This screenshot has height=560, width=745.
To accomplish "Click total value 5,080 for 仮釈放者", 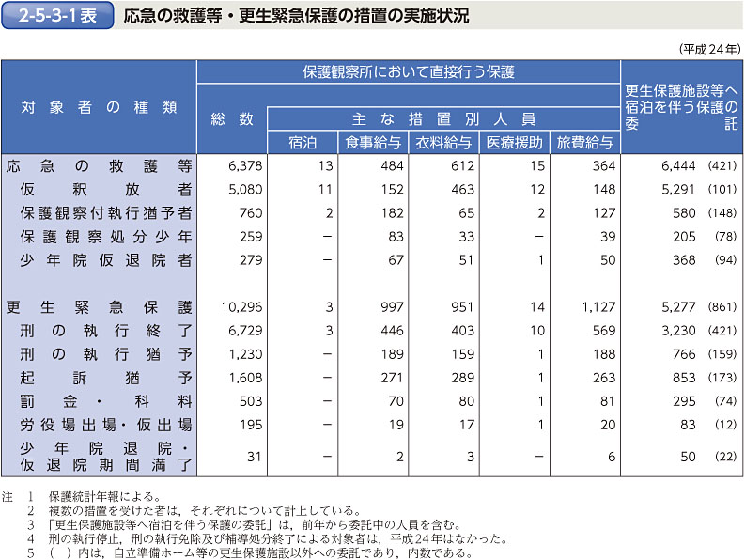I will tap(245, 189).
